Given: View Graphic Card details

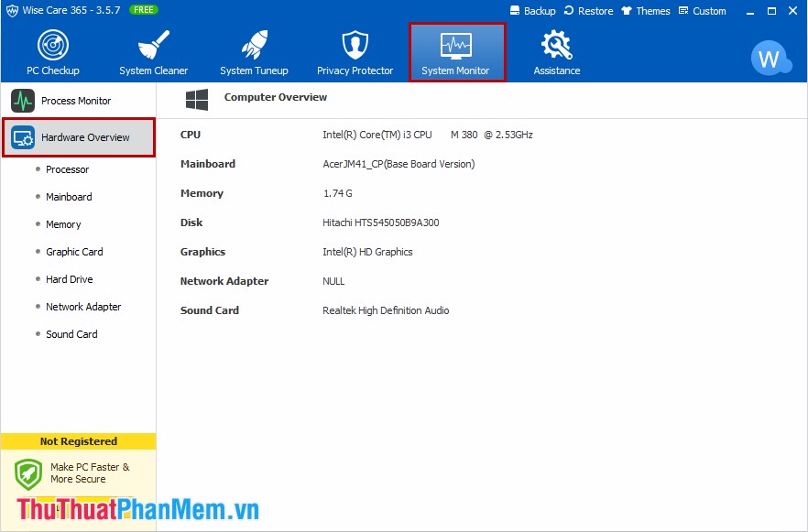Looking at the screenshot, I should (74, 252).
